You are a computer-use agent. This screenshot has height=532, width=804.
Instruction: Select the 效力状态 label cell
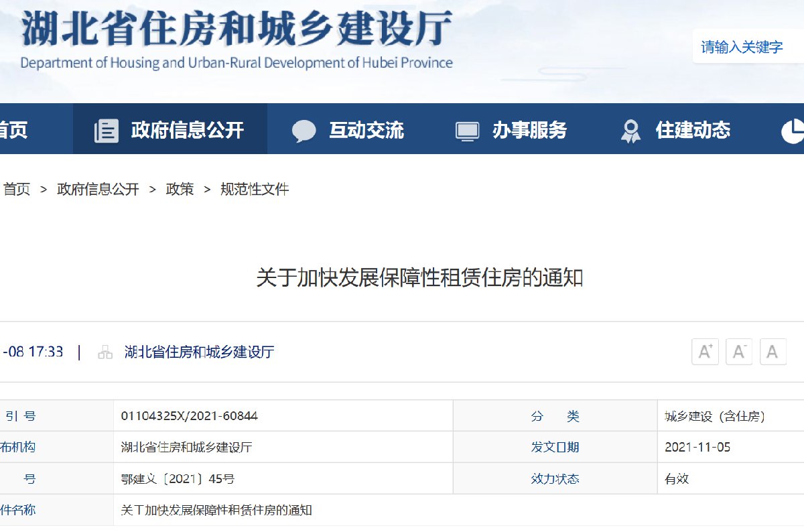point(555,479)
